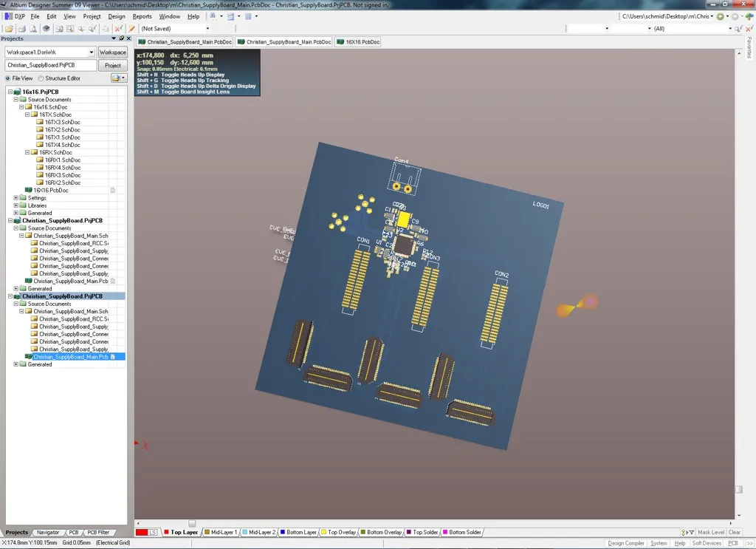Click the 3D layer stack toolbar icon
This screenshot has width=756, height=549.
click(47, 29)
